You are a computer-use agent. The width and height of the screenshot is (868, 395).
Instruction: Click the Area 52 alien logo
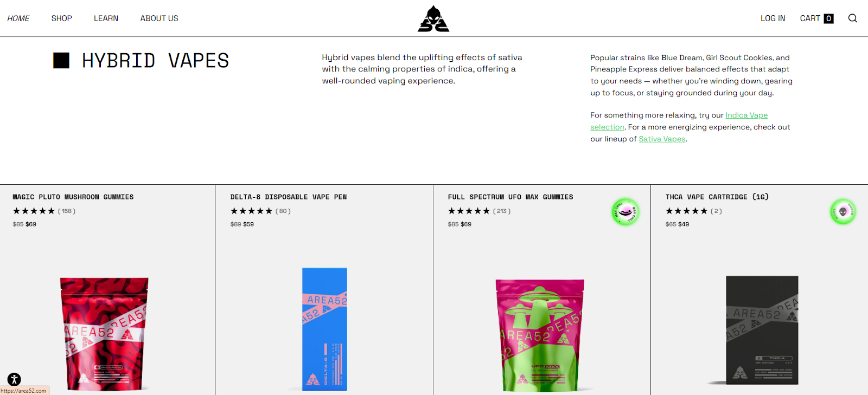tap(433, 19)
